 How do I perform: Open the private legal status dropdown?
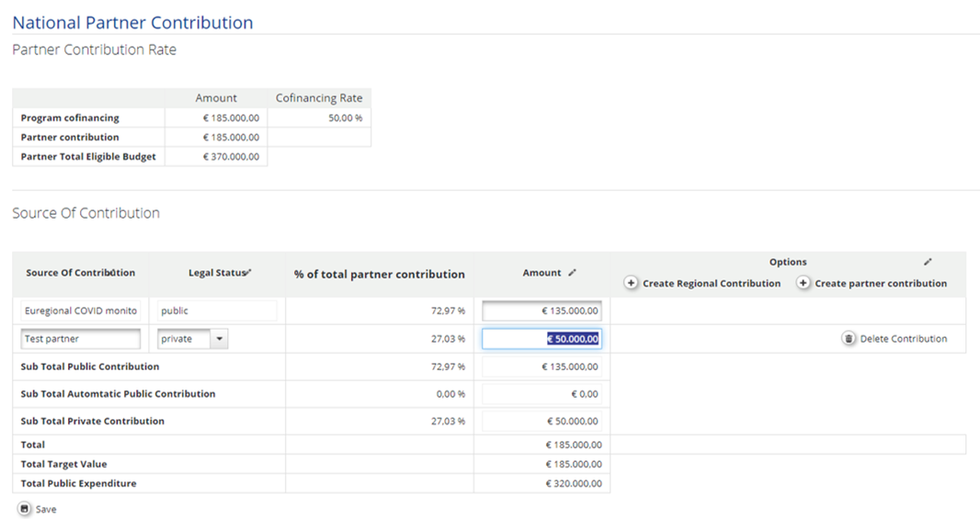pyautogui.click(x=220, y=339)
